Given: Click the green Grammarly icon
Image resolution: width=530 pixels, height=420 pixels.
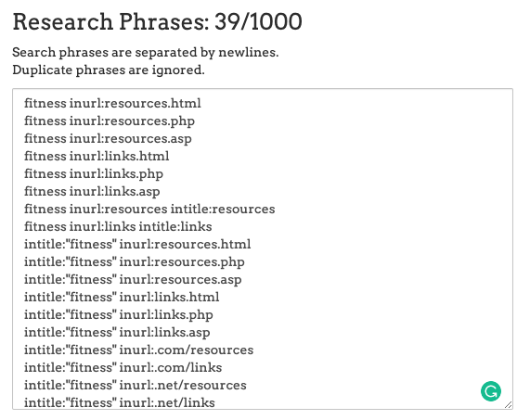Looking at the screenshot, I should (x=491, y=391).
